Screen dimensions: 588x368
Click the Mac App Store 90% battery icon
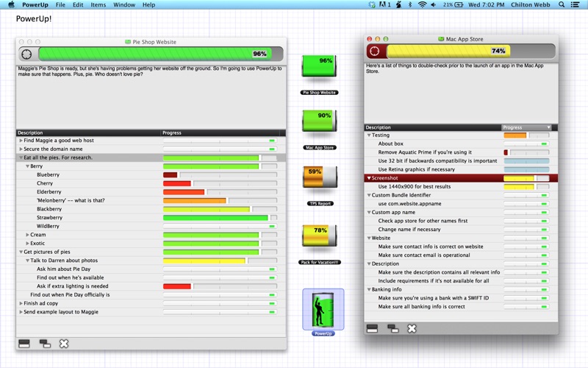tap(319, 121)
